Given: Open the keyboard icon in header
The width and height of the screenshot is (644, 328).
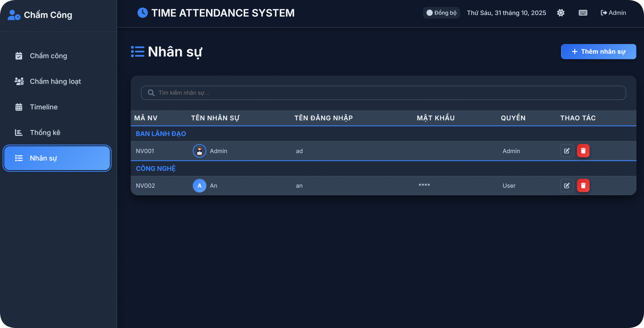Looking at the screenshot, I should click(x=583, y=13).
